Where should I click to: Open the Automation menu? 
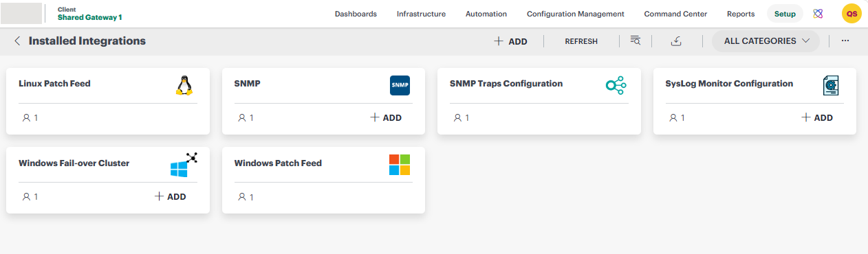pos(486,14)
